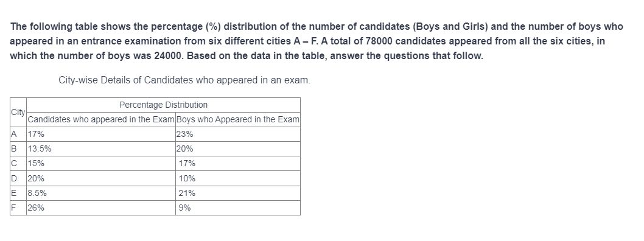The height and width of the screenshot is (241, 644).
Task: Select the 15% candidates cell for city C
Action: tap(101, 163)
